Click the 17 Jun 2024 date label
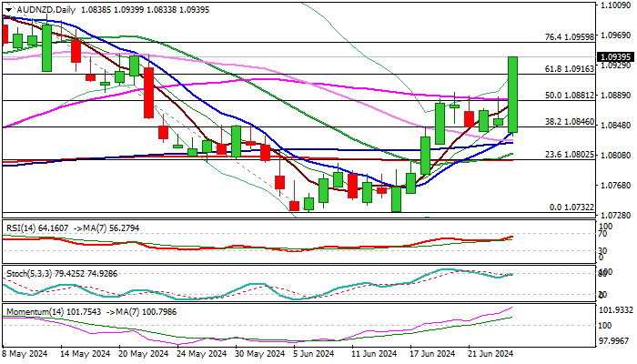The height and width of the screenshot is (364, 637). point(432,354)
